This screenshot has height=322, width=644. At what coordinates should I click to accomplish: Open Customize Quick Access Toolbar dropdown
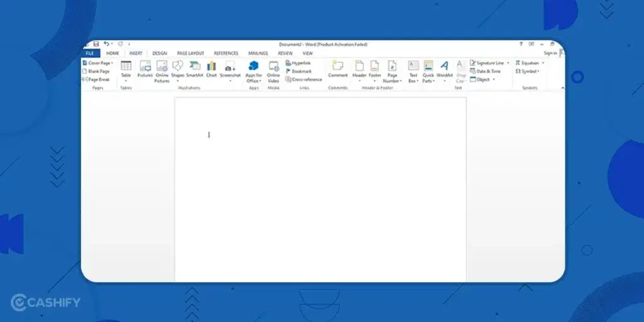coord(129,44)
